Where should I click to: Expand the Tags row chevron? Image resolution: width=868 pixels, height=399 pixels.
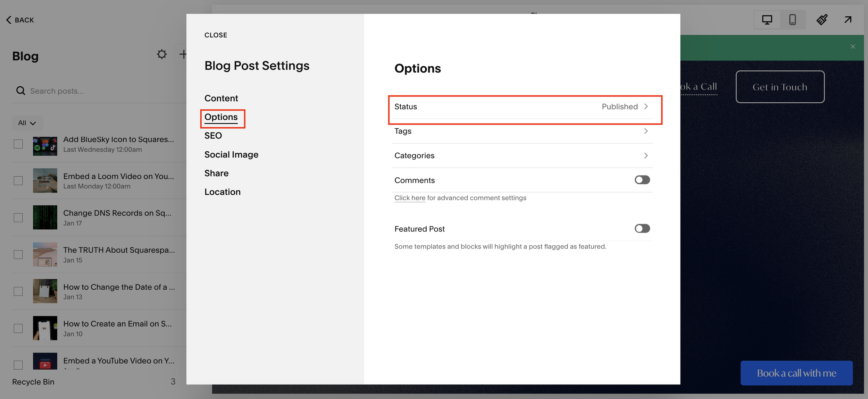click(x=645, y=131)
